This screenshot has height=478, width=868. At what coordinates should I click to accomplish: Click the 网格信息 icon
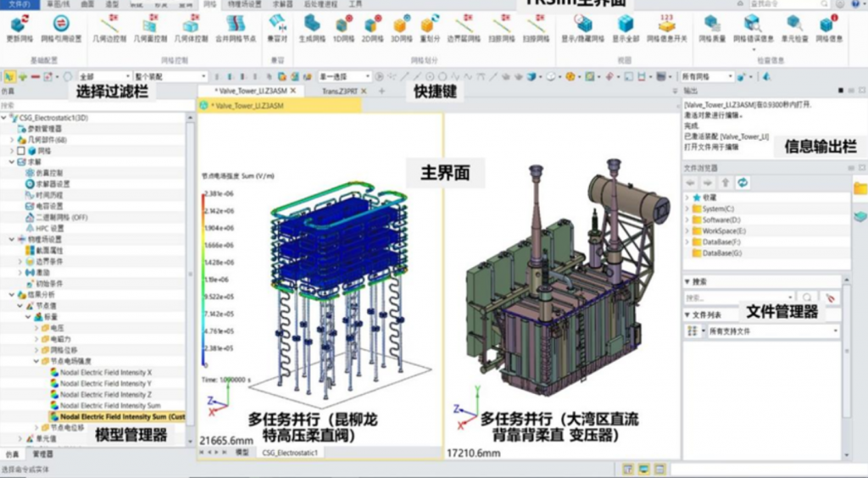pyautogui.click(x=829, y=24)
